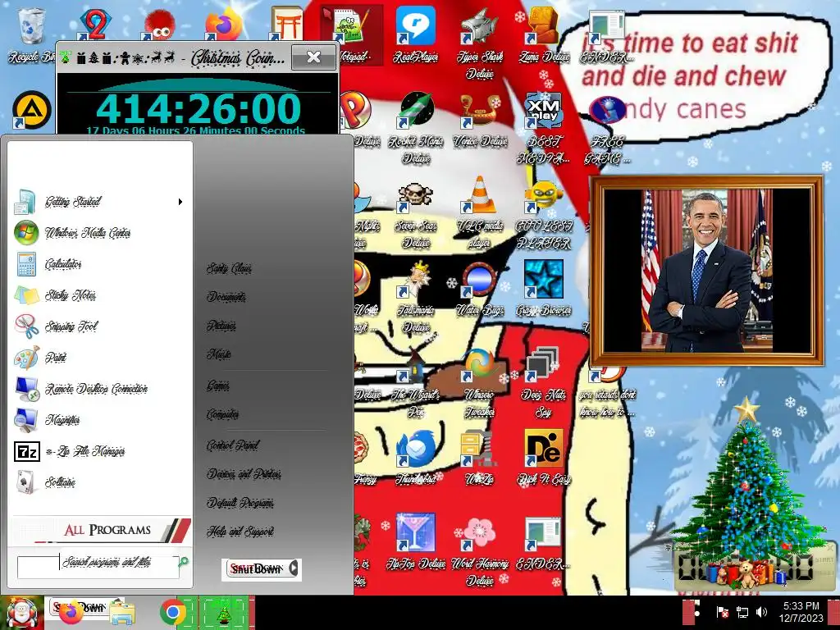Open Remote Desktop Connection entry
The width and height of the screenshot is (840, 630).
pyautogui.click(x=99, y=389)
